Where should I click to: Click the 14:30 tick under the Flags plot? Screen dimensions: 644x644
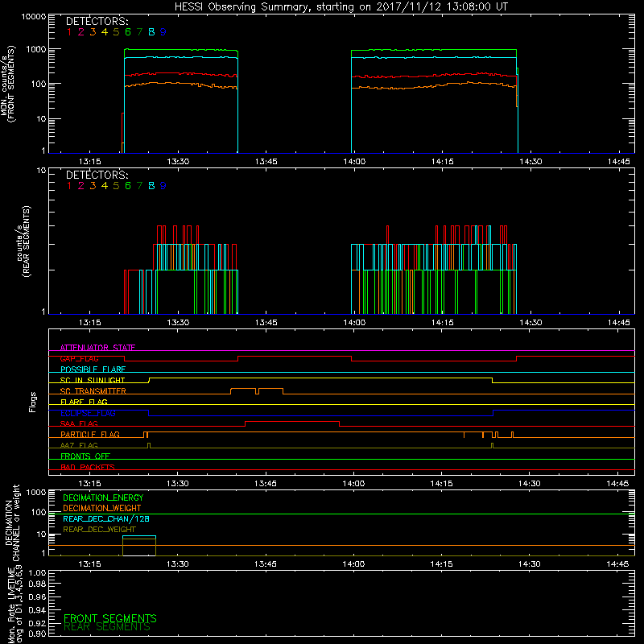point(530,484)
